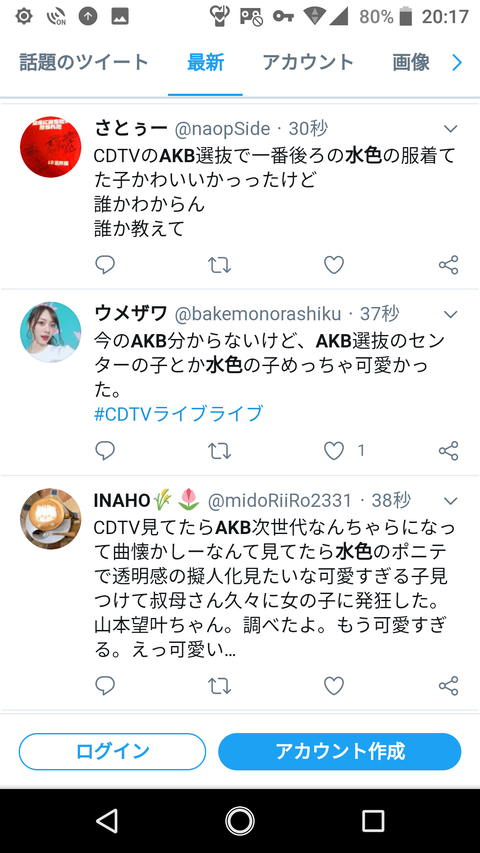Like INAHO's tweet with the heart
Screen dimensions: 480x853
click(334, 686)
